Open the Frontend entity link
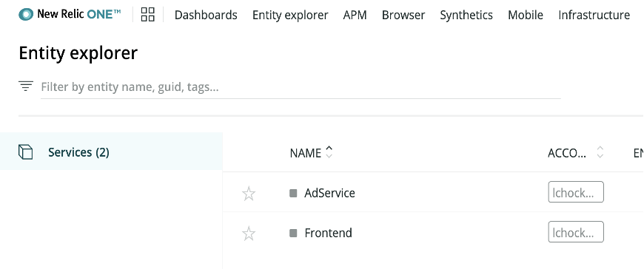Image resolution: width=644 pixels, height=269 pixels. click(328, 233)
